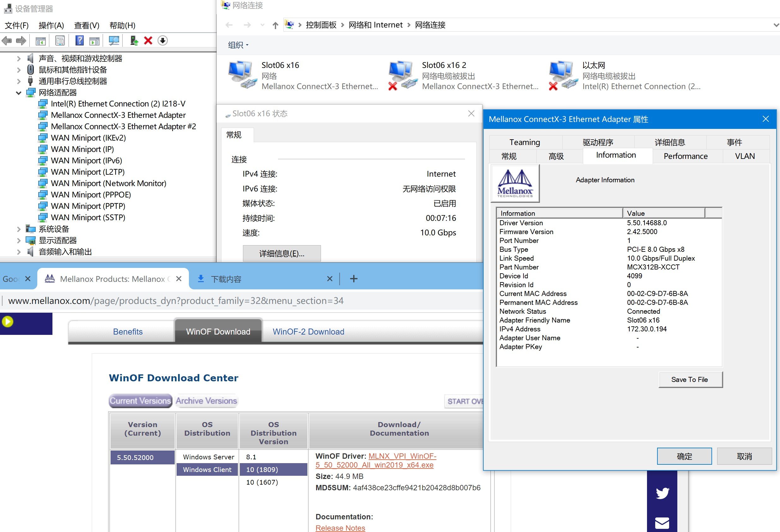Open the 操作(A) menu in Device Manager
Screen dimensions: 780x532
point(51,26)
